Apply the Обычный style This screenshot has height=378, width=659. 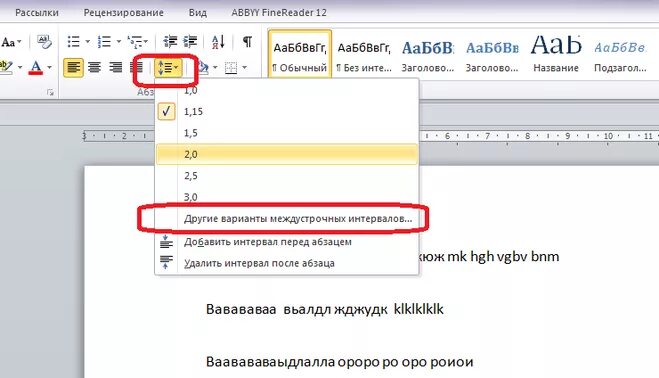pos(300,54)
